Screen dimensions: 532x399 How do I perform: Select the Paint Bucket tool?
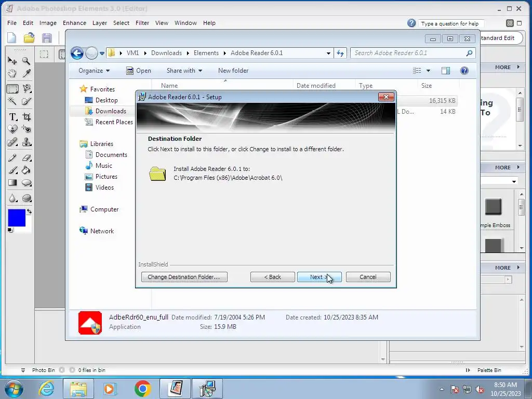(26, 170)
